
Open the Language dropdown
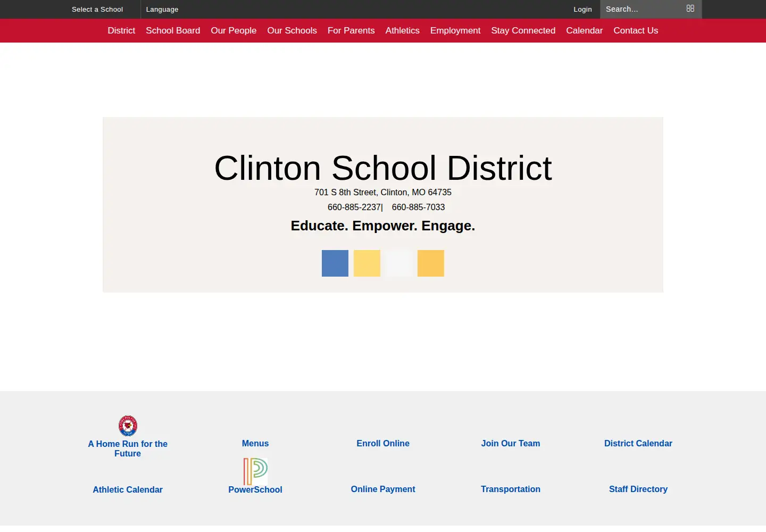tap(162, 9)
